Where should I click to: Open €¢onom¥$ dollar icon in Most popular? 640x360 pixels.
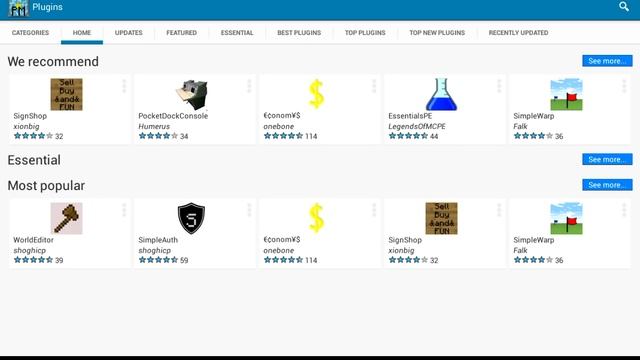[317, 218]
